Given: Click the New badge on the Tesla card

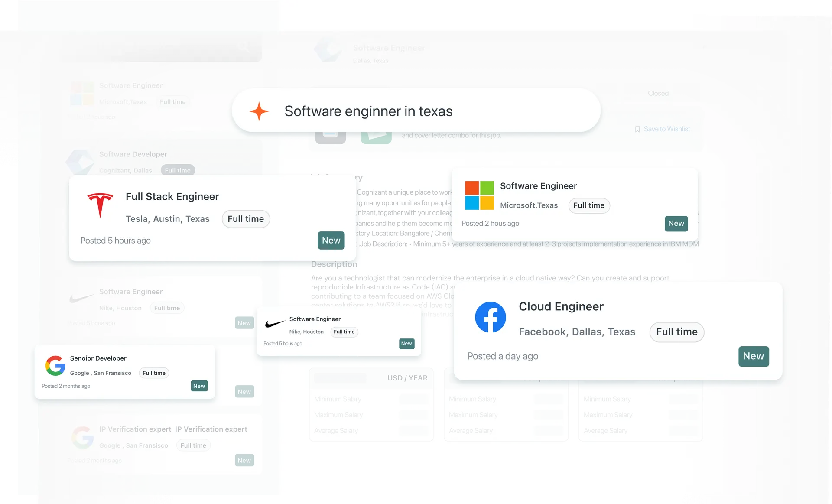Looking at the screenshot, I should click(x=331, y=241).
